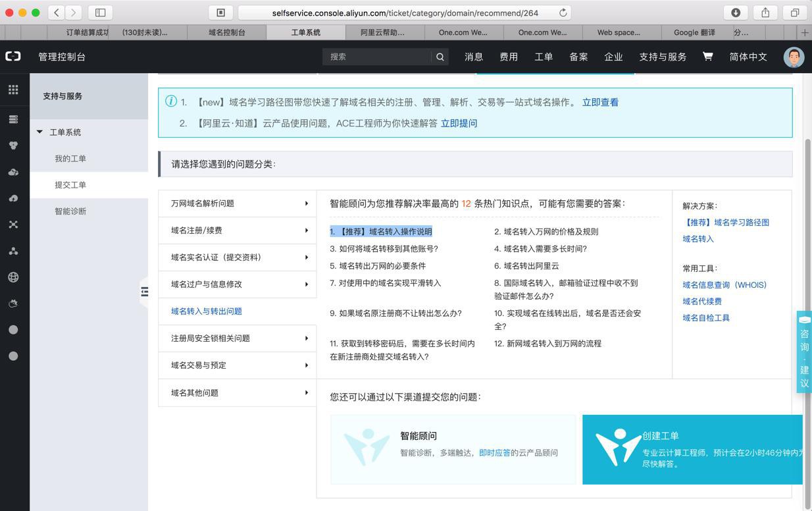The height and width of the screenshot is (511, 812).
Task: Open 域名转入万网的价格及规则 article
Action: 546,232
